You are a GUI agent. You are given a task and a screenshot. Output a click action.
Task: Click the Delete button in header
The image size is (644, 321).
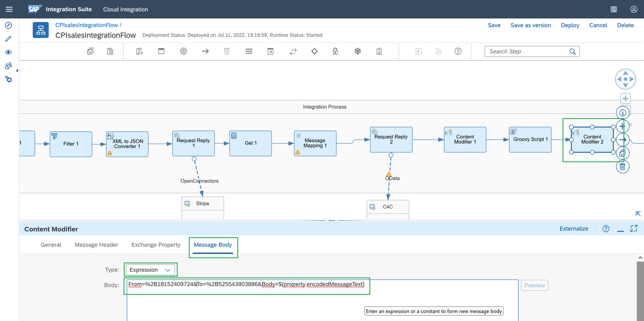pyautogui.click(x=626, y=25)
